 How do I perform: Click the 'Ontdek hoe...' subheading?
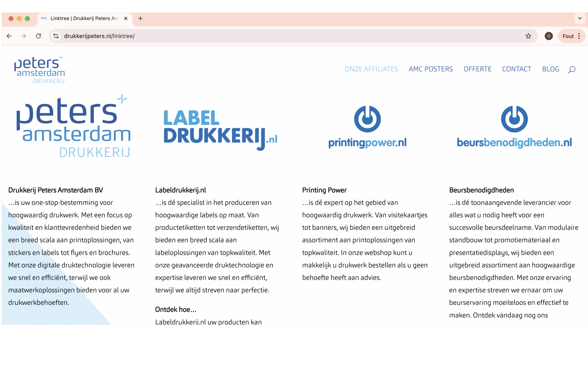176,309
